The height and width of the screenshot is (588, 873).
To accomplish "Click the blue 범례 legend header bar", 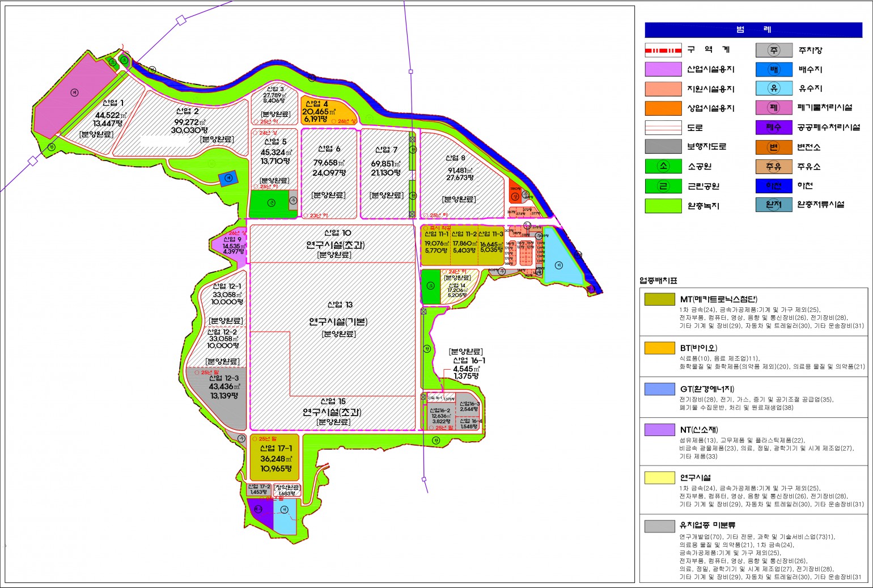I will [x=753, y=29].
